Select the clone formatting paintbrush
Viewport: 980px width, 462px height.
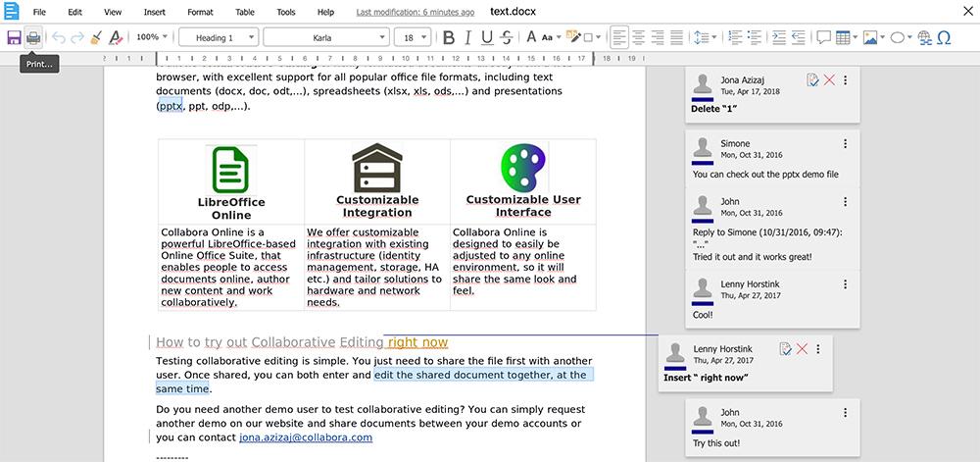(x=96, y=37)
